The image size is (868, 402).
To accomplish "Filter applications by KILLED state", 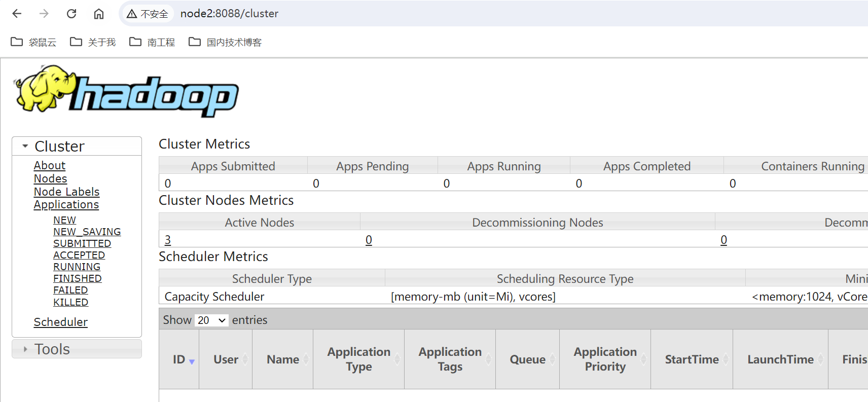I will (71, 302).
